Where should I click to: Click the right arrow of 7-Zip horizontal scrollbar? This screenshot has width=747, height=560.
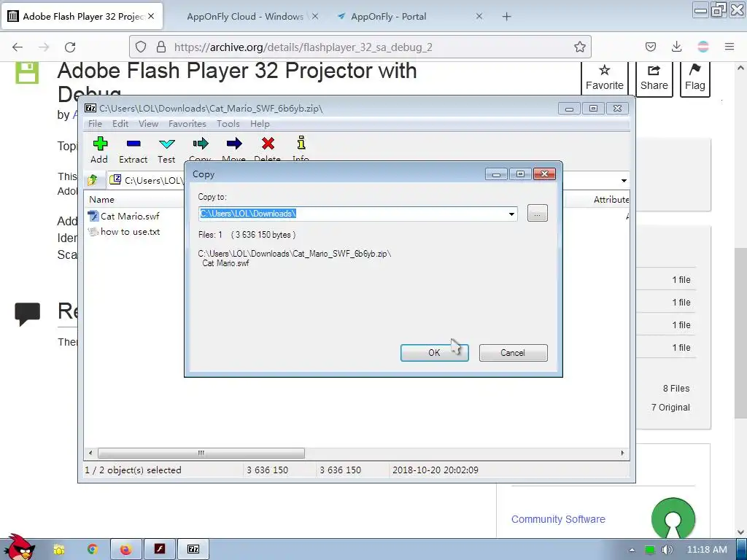point(622,453)
